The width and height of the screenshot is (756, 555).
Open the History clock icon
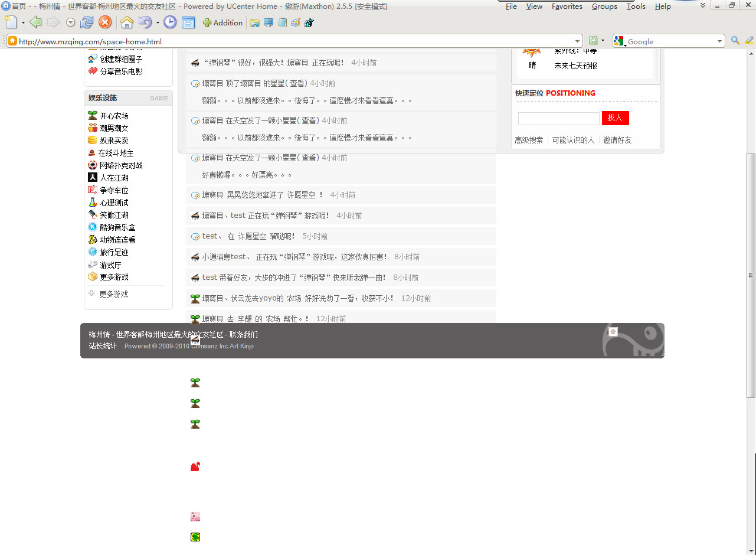[x=170, y=22]
